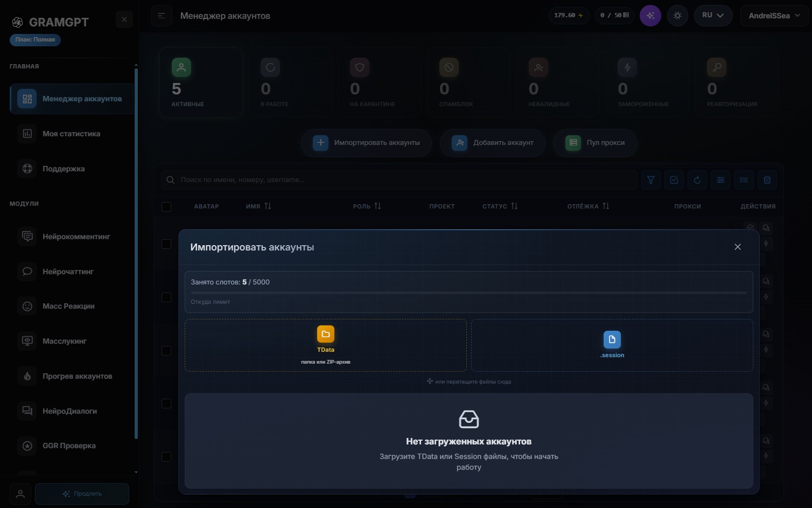Sort the table by Статус column
Screen dimensions: 812x508
(x=500, y=206)
